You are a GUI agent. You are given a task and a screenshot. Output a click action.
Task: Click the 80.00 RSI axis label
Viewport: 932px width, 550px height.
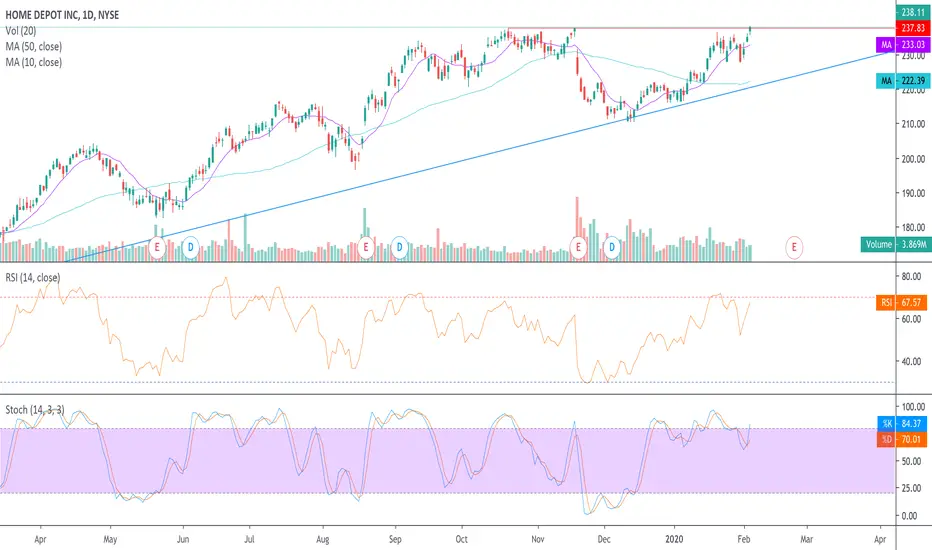[x=911, y=276]
